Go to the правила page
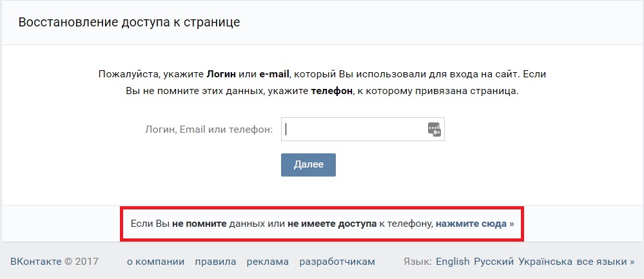Screen dimensions: 644x279 [215, 262]
